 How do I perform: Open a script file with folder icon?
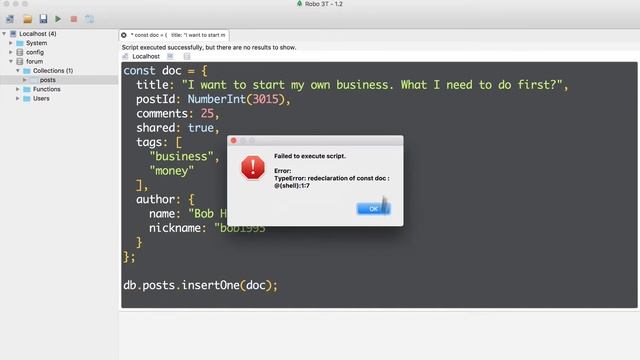click(x=27, y=19)
